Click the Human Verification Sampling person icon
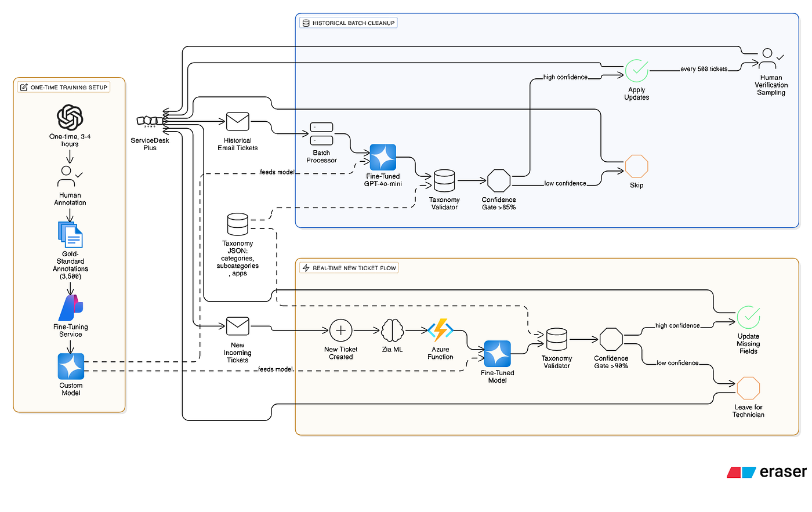Viewport: 812px width, 512px height. coord(771,59)
